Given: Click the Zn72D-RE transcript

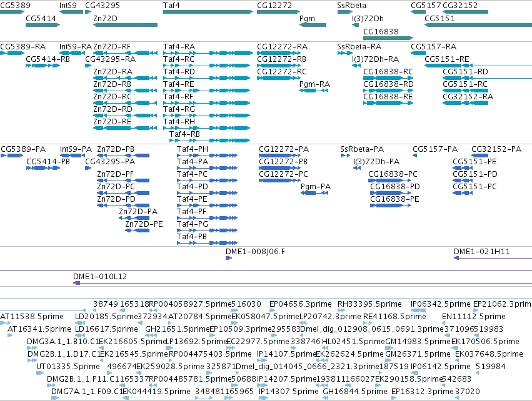Looking at the screenshot, I should click(125, 128).
